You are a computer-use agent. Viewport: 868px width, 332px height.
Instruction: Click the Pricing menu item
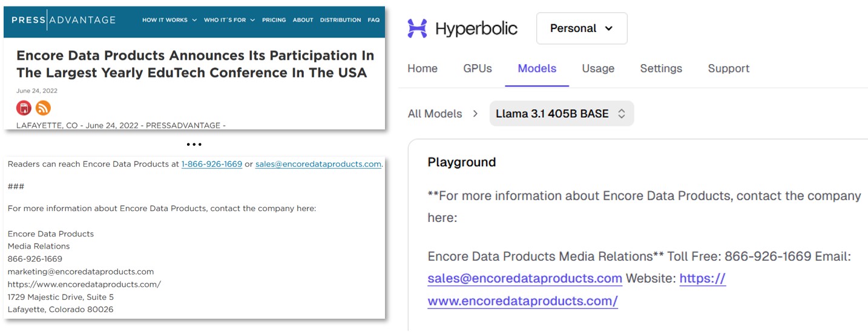274,20
